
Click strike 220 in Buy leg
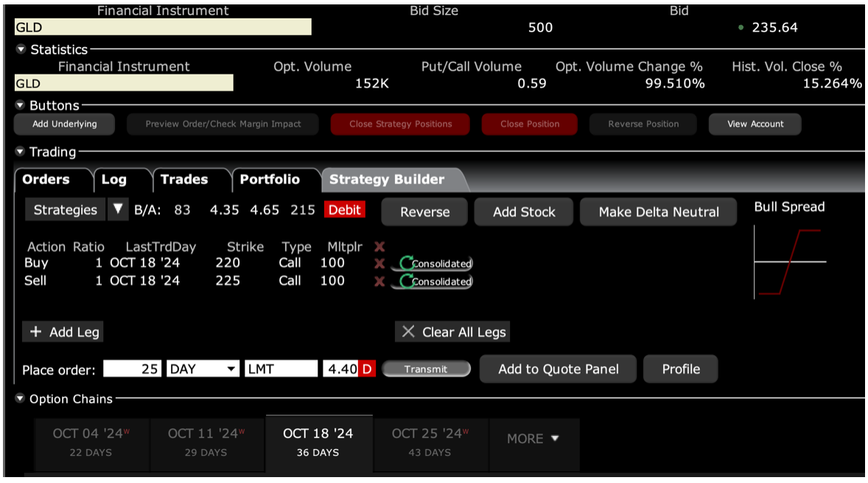228,263
